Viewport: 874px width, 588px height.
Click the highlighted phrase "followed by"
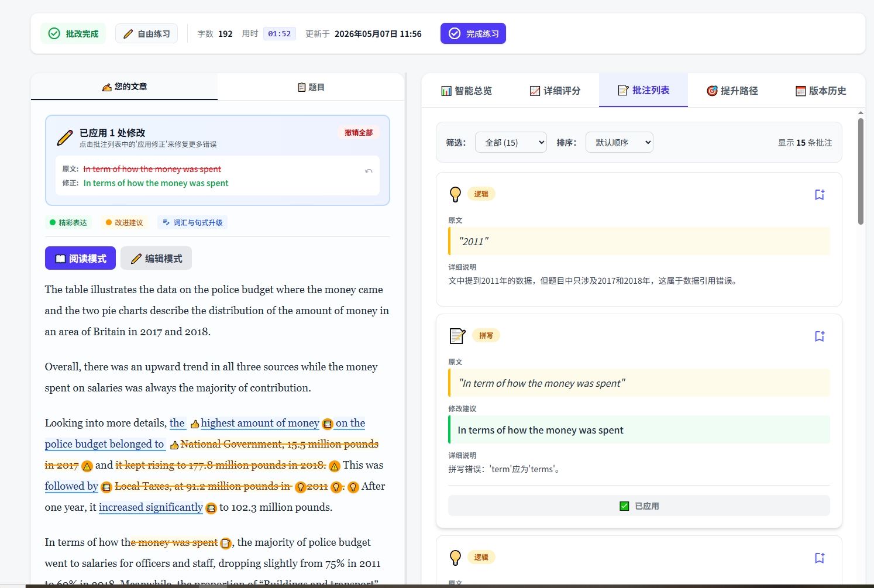71,486
